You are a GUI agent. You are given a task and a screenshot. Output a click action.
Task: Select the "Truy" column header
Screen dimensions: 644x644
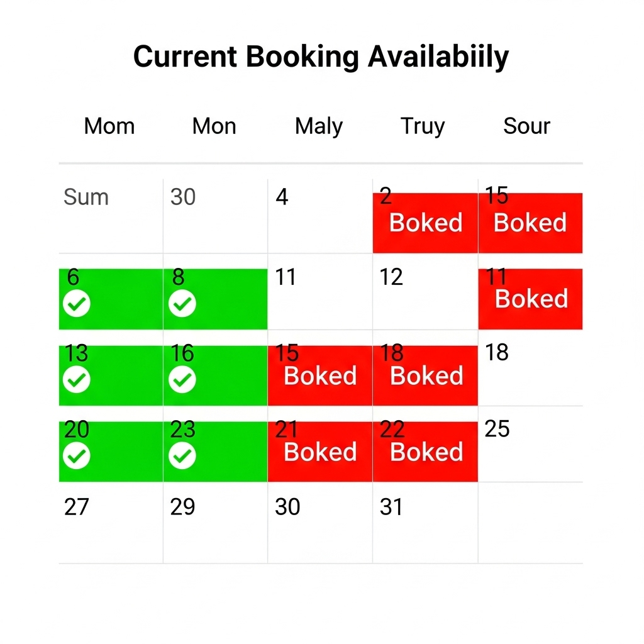click(x=423, y=126)
